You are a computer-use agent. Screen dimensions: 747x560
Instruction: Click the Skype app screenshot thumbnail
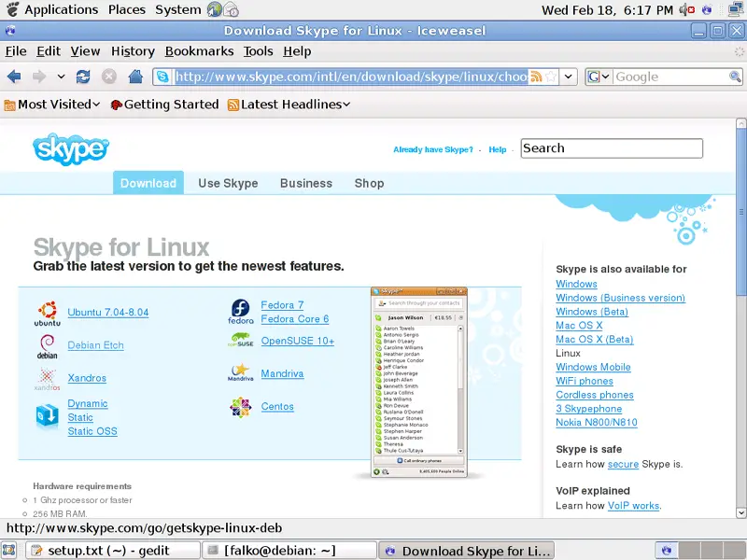(418, 382)
